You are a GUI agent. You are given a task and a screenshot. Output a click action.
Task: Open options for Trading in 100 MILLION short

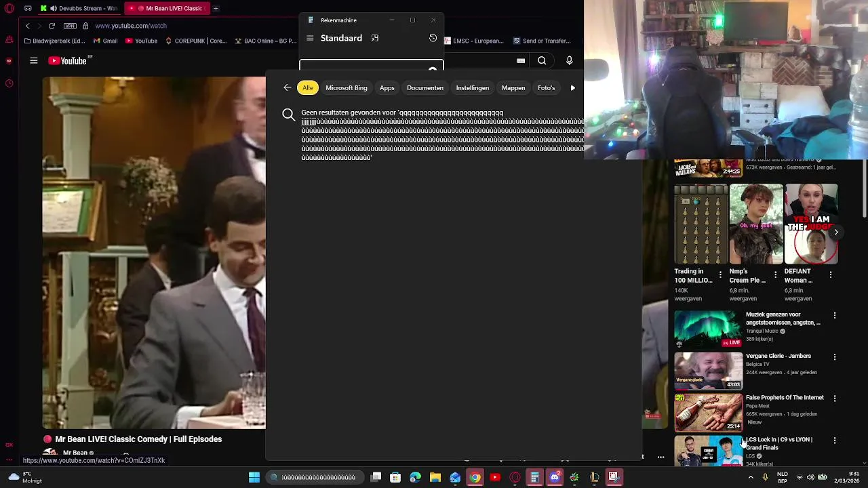pyautogui.click(x=720, y=274)
